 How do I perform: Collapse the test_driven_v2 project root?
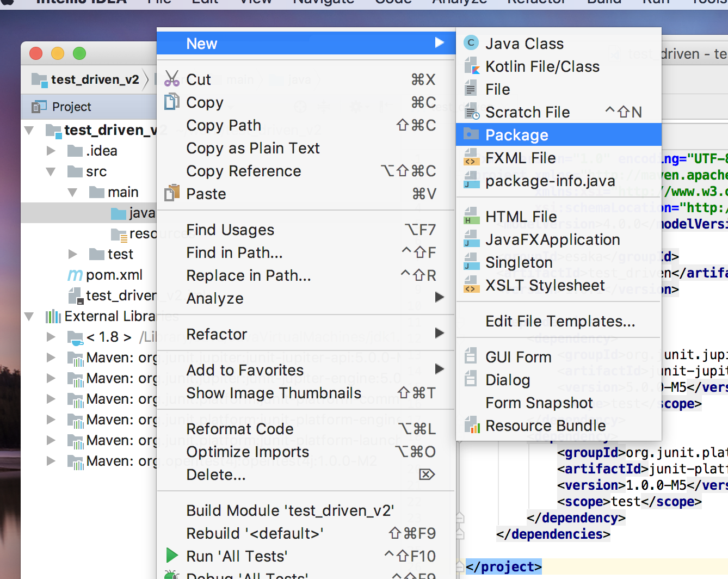pos(29,130)
